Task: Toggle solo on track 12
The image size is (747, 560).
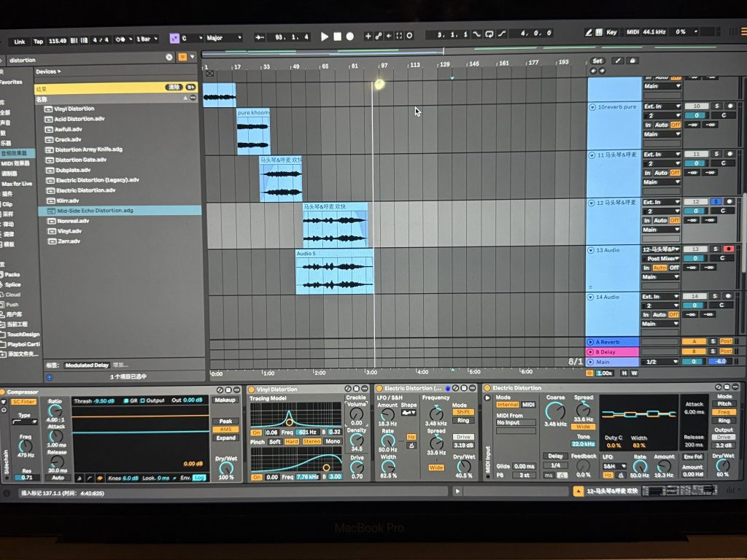Action: pyautogui.click(x=716, y=201)
